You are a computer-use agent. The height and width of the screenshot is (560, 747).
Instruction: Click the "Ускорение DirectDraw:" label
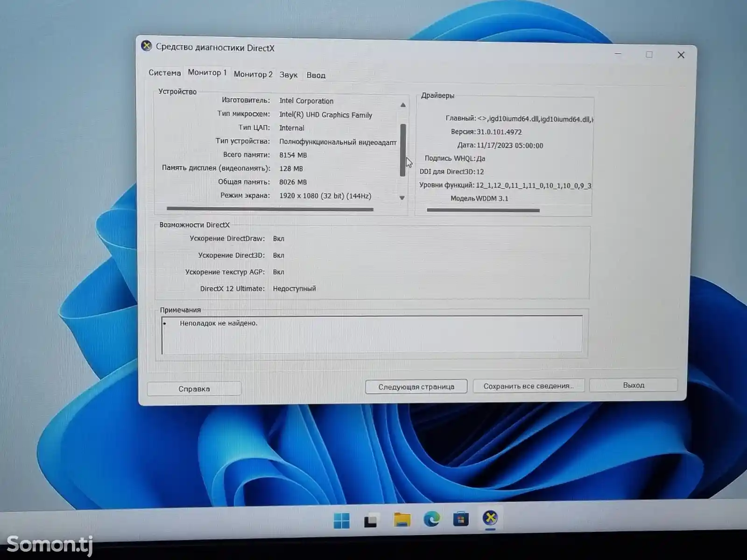tap(227, 238)
